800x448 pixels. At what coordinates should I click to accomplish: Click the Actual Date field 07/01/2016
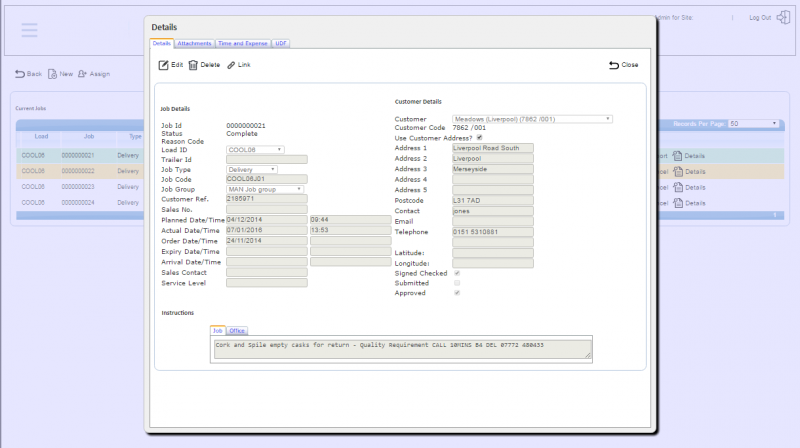pyautogui.click(x=267, y=230)
